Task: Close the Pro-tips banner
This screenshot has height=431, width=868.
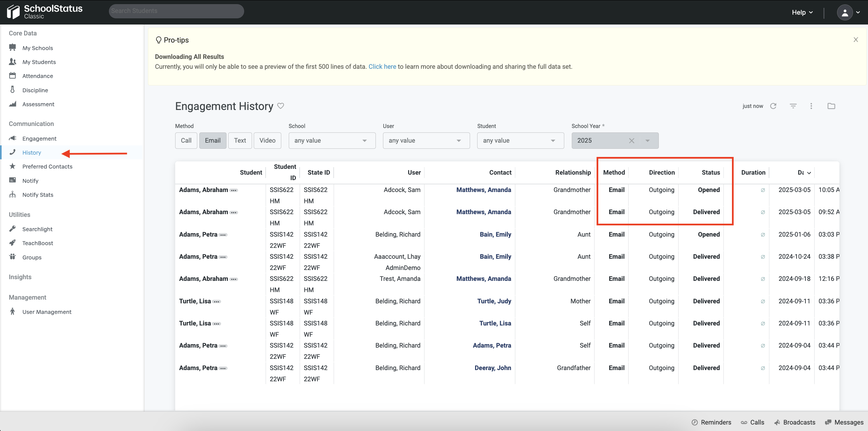Action: point(856,39)
